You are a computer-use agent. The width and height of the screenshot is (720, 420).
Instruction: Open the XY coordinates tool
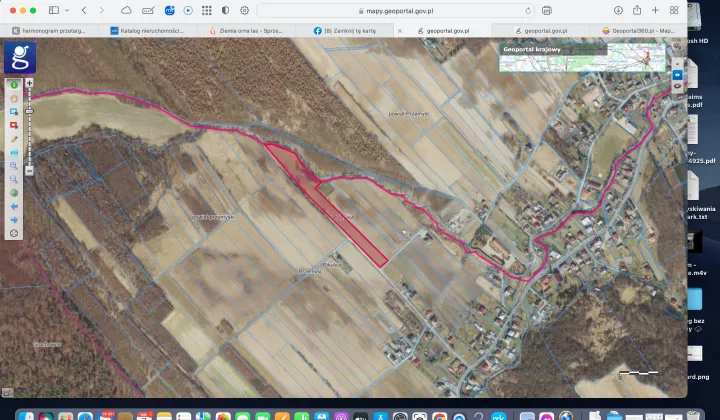coord(14,152)
